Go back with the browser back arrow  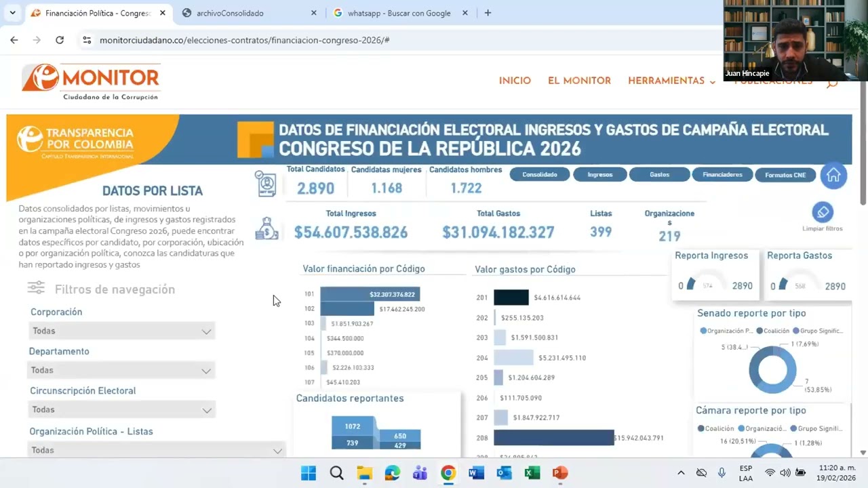tap(14, 40)
